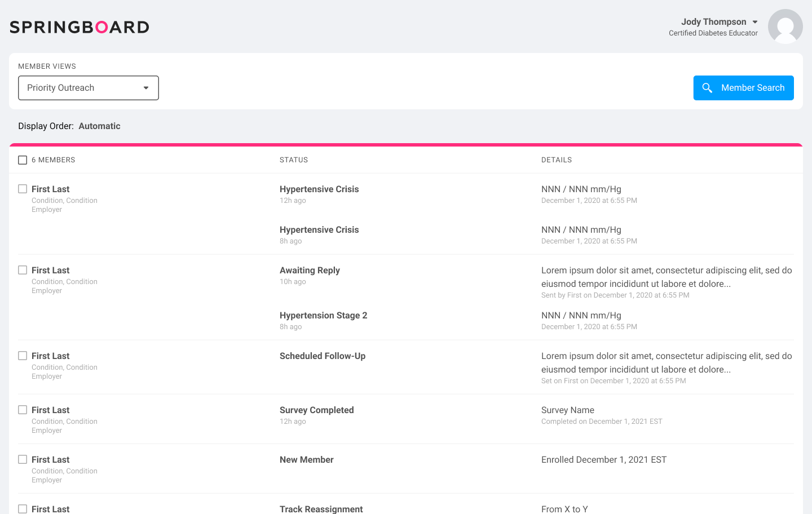The width and height of the screenshot is (812, 514).
Task: Open First Last in Scheduled Follow-Up row
Action: click(x=51, y=356)
